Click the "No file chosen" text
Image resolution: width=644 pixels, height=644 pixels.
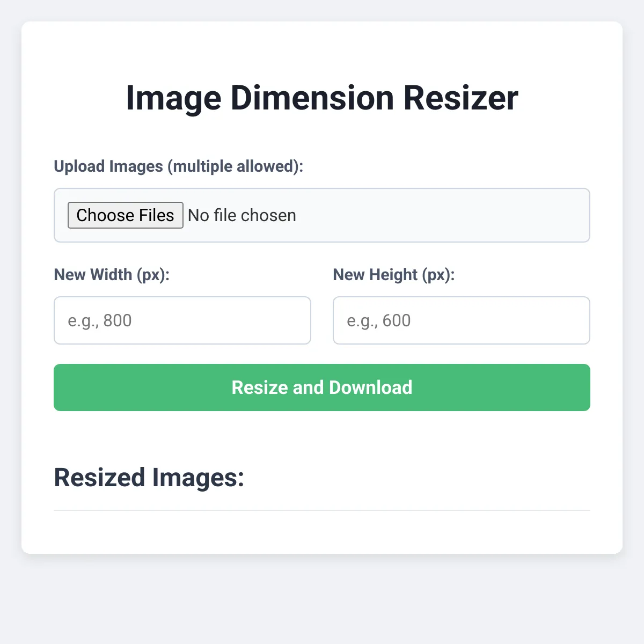[x=242, y=216]
